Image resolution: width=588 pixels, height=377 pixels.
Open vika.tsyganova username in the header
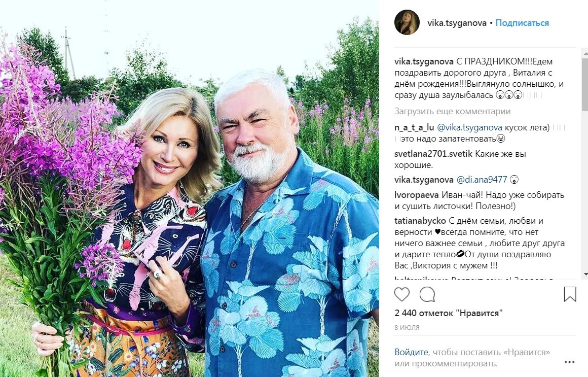point(457,23)
